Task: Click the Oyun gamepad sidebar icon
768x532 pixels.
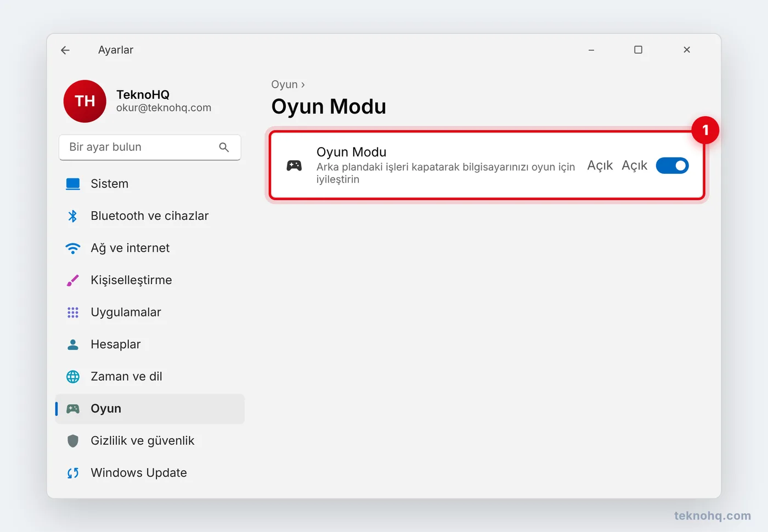Action: click(x=73, y=409)
